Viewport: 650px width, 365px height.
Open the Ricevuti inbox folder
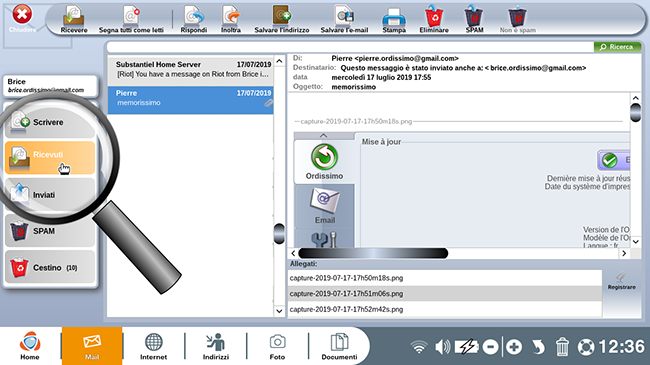tap(50, 158)
